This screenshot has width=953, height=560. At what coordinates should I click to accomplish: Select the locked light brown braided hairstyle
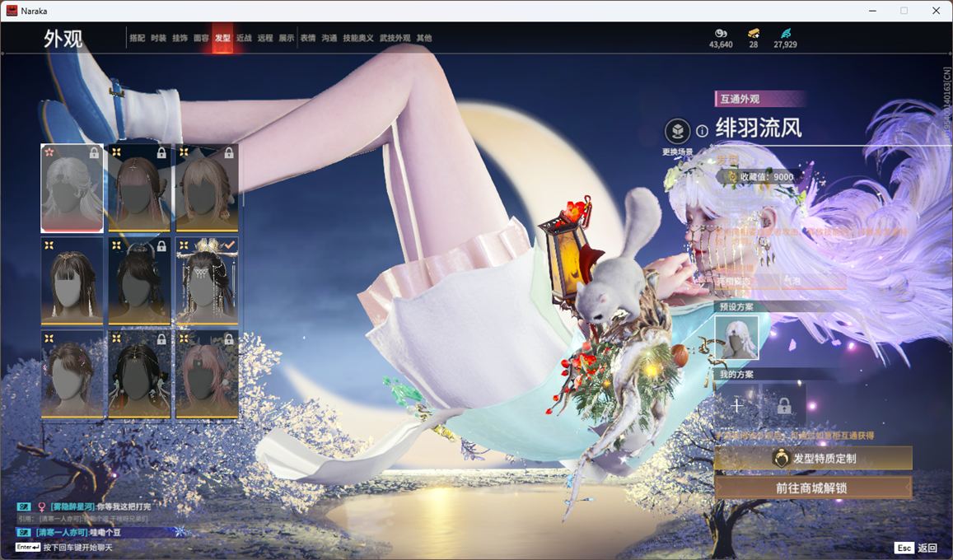[207, 189]
